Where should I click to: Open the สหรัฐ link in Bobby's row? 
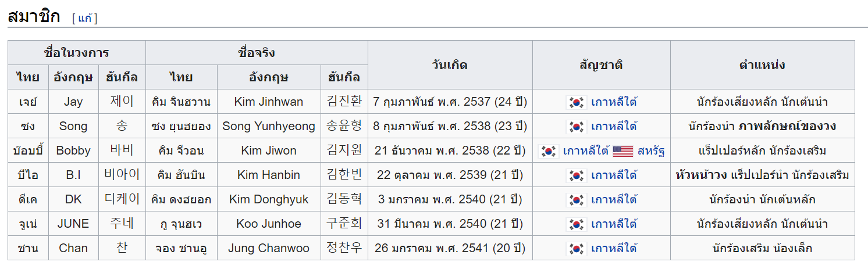[651, 151]
